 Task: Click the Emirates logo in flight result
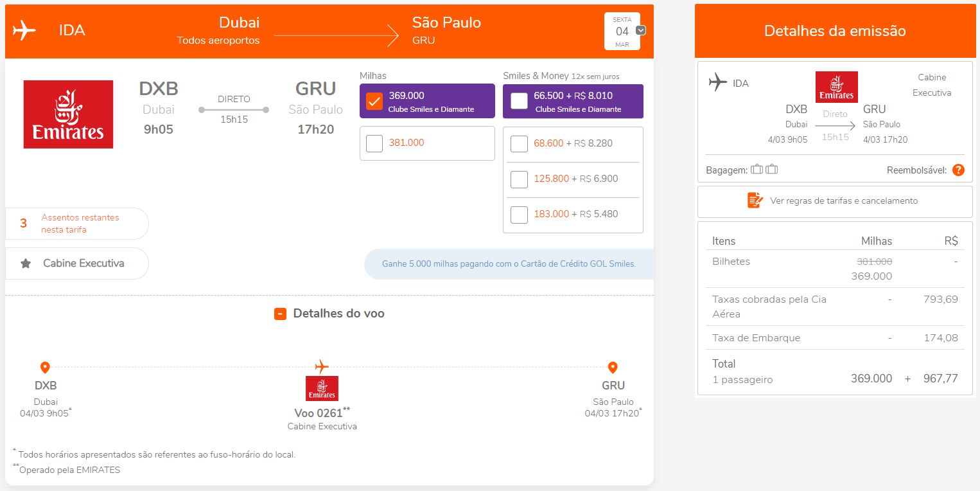click(x=68, y=114)
